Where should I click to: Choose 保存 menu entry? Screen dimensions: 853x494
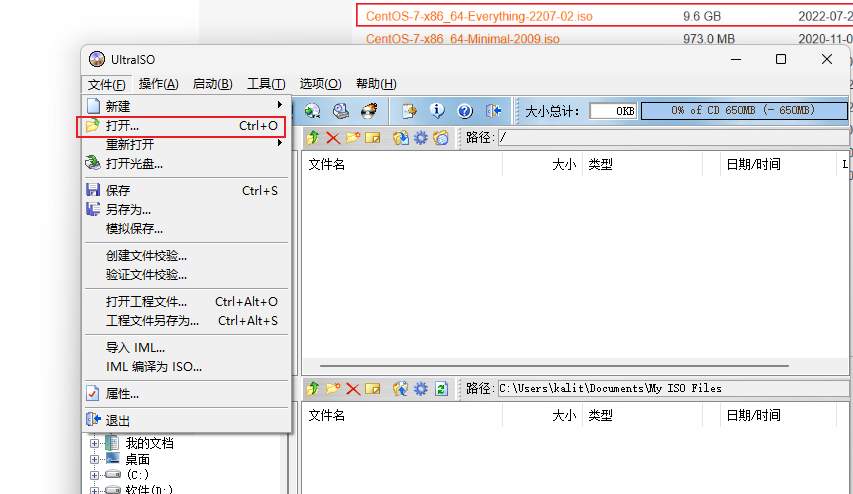coord(186,190)
